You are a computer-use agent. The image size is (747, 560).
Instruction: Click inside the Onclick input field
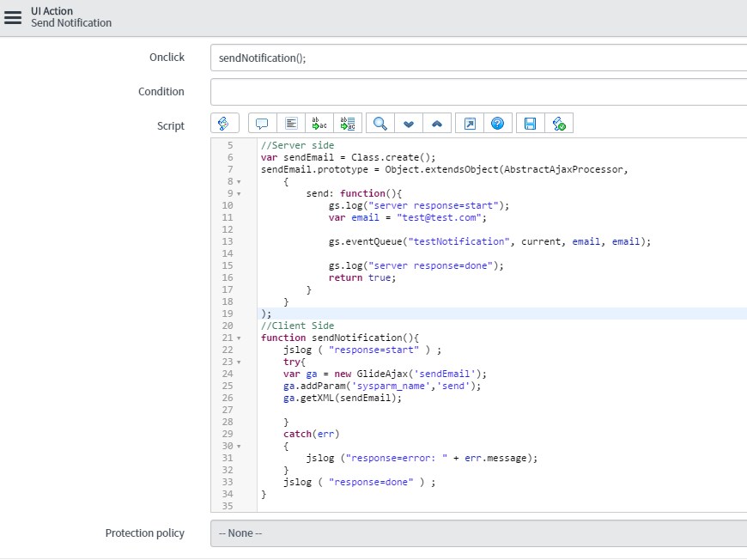click(x=478, y=58)
